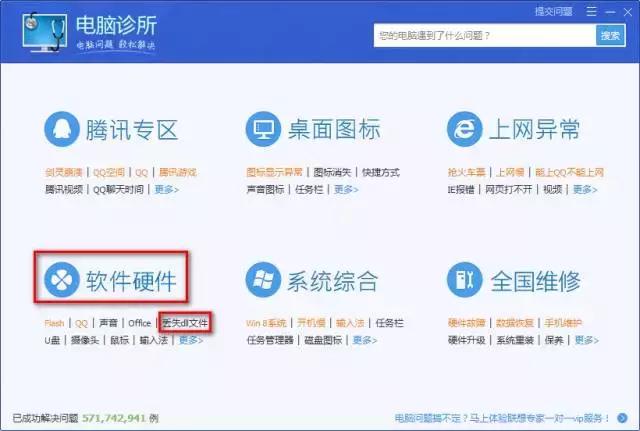Viewport: 640px width, 431px height.
Task: Open the 腾讯视频 link
Action: pyautogui.click(x=64, y=189)
